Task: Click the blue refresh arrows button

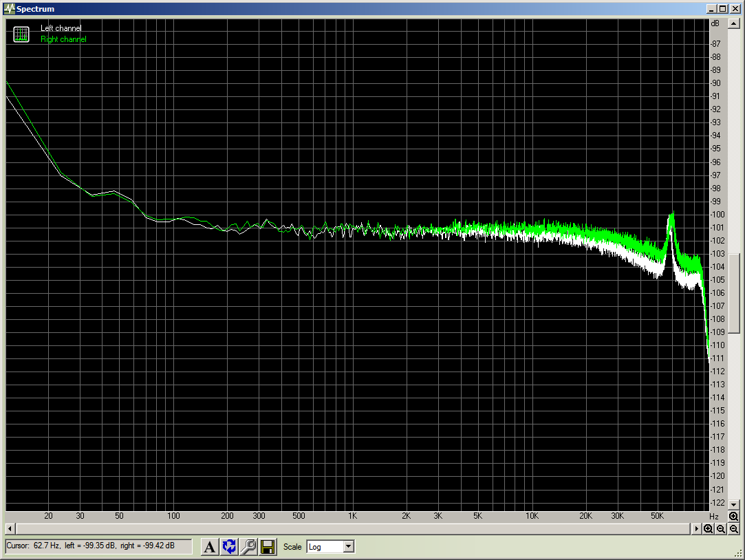Action: click(229, 547)
